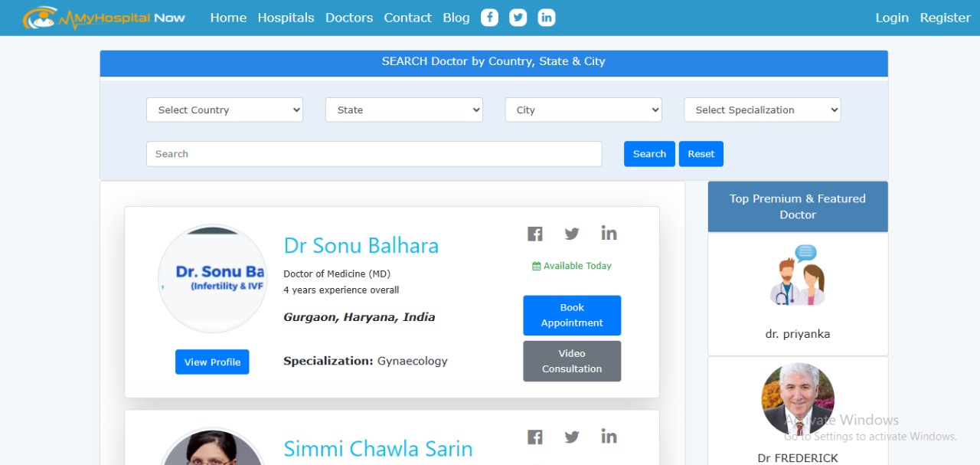Open the Register link
The width and height of the screenshot is (980, 465).
(x=945, y=18)
